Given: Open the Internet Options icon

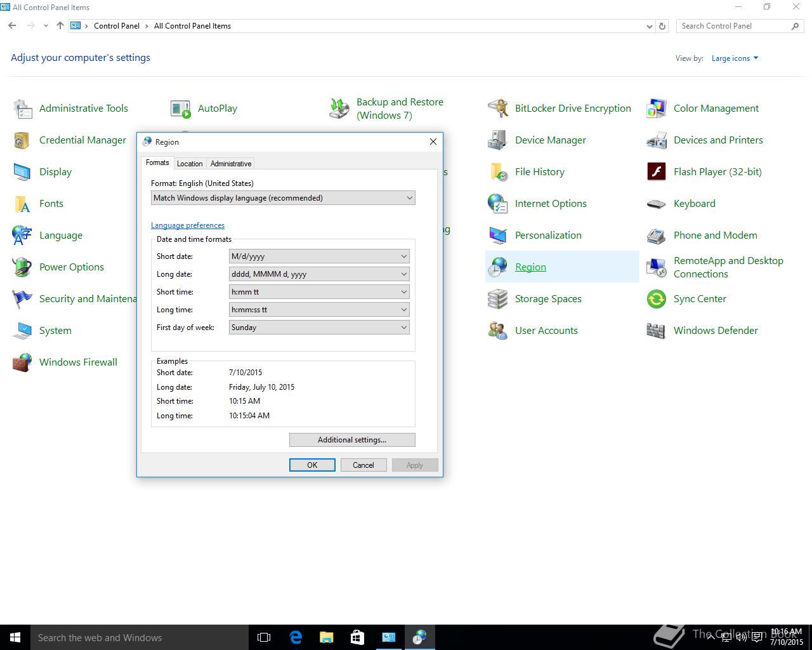Looking at the screenshot, I should (498, 204).
